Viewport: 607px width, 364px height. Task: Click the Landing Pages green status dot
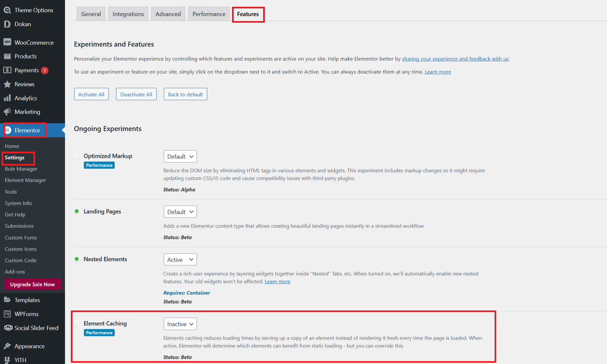77,211
